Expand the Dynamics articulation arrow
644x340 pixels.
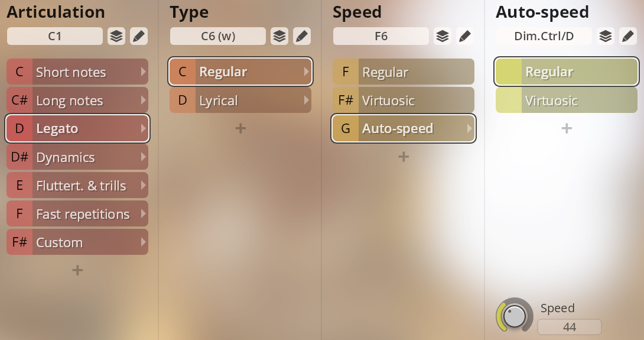(143, 157)
